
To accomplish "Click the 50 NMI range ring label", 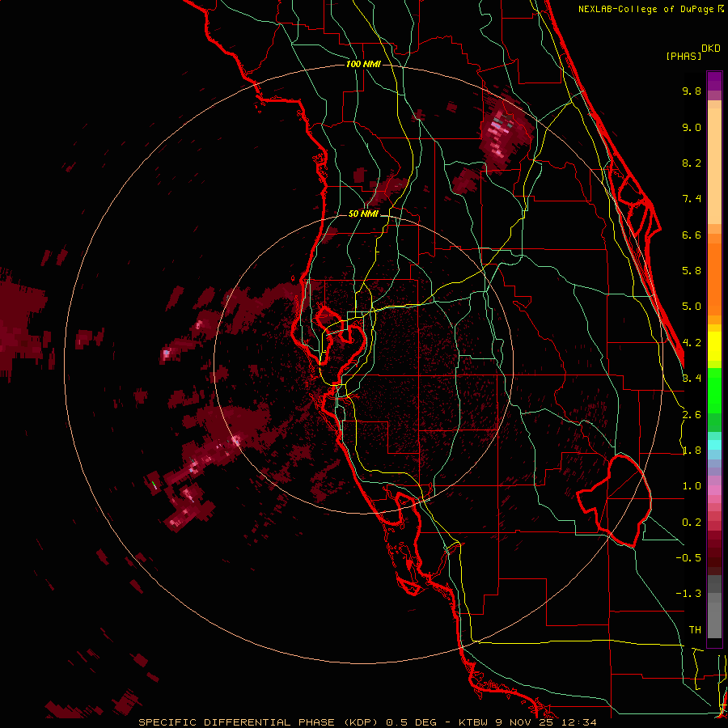I will pyautogui.click(x=363, y=214).
